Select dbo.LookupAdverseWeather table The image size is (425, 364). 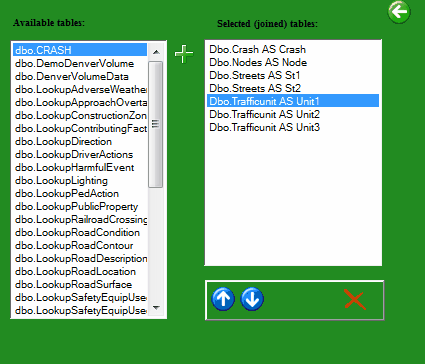[80, 89]
